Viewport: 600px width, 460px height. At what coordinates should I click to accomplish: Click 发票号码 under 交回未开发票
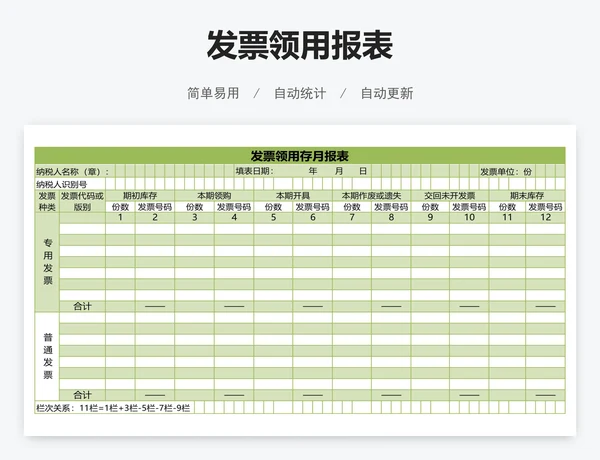coord(469,207)
